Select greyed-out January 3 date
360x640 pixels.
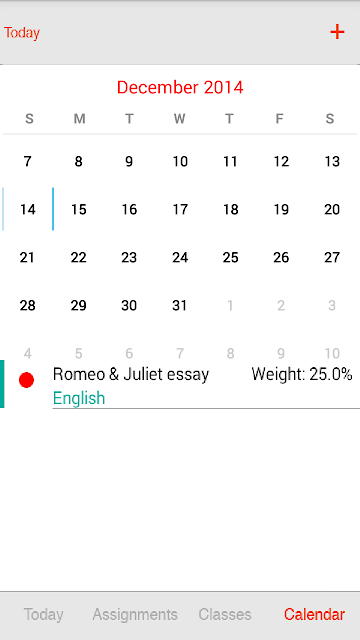point(332,305)
